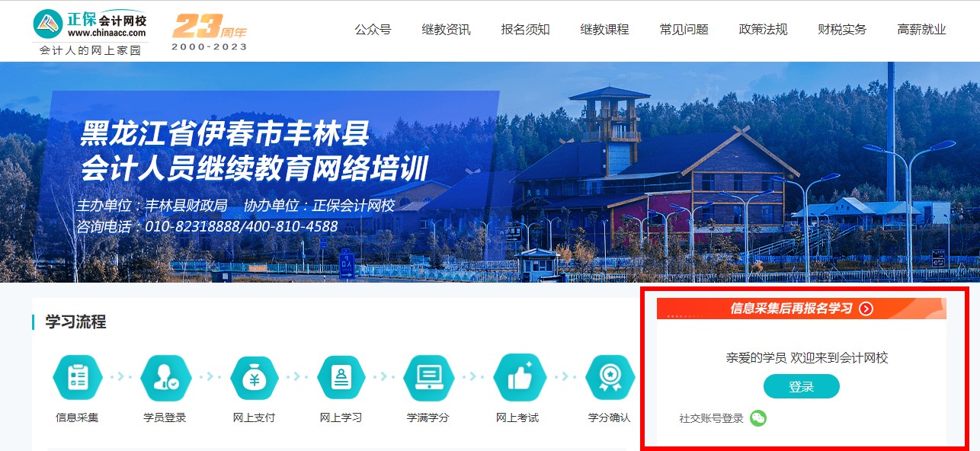Click the 信息采集后再报名学习 banner link
The image size is (980, 451).
tap(790, 309)
